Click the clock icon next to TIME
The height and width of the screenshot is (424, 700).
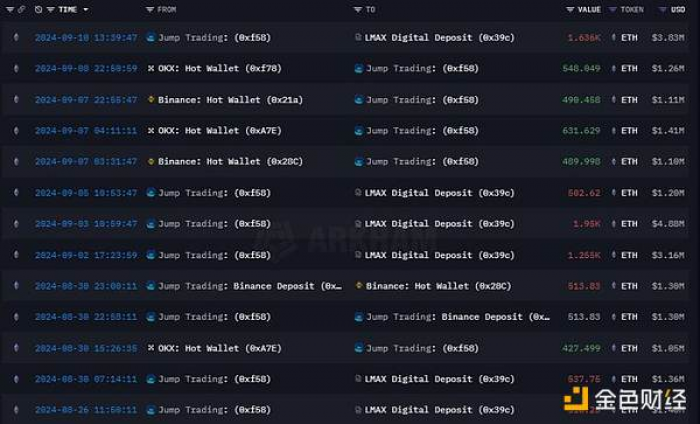(38, 9)
